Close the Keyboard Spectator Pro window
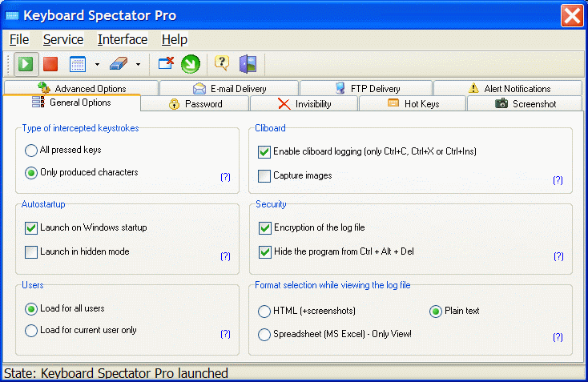This screenshot has width=588, height=382. [x=572, y=16]
